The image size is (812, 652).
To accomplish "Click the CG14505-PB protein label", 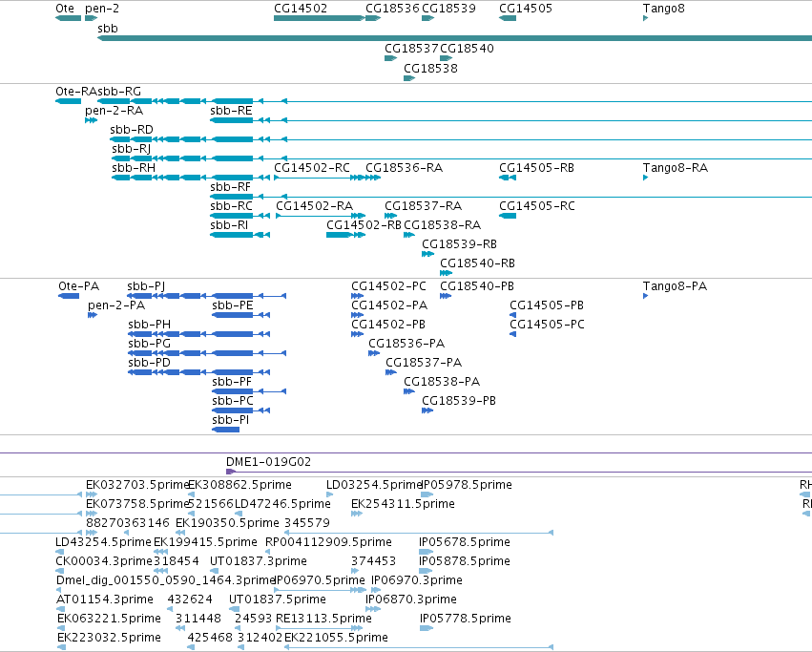I will coord(547,305).
